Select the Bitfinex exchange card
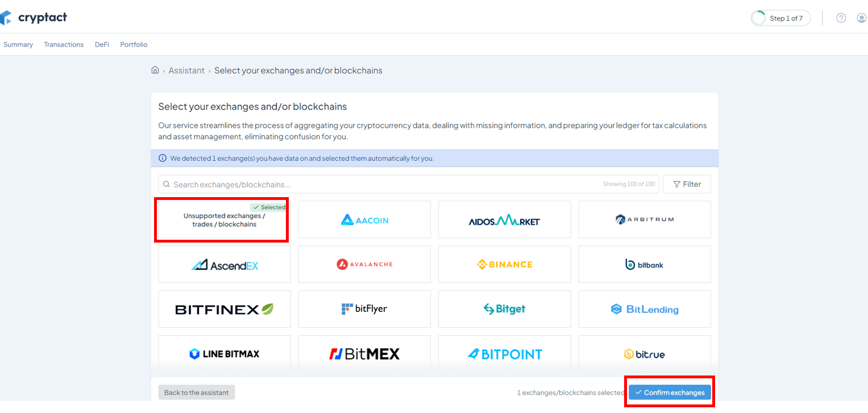The width and height of the screenshot is (868, 413). point(225,309)
